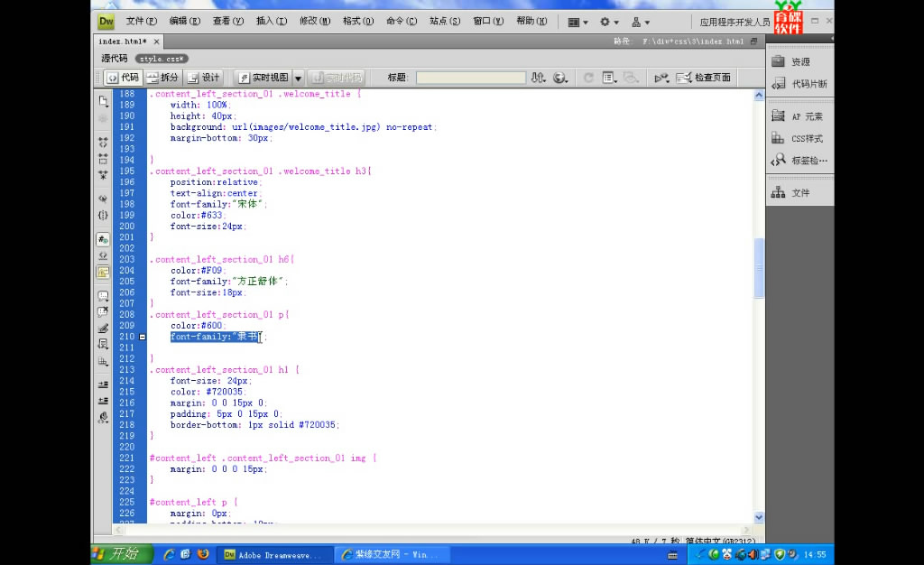924x565 pixels.
Task: Click the Wrap Tag pencil icon
Action: tap(103, 328)
